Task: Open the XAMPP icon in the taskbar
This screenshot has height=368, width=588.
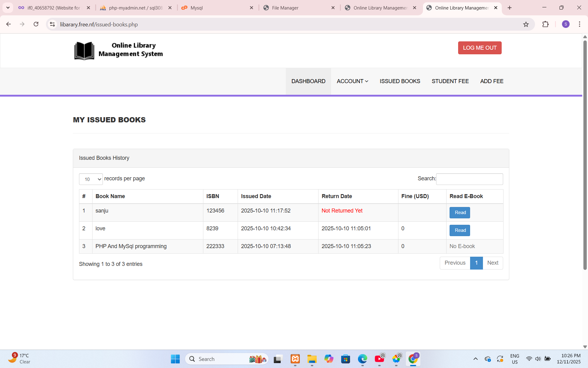Action: click(295, 359)
